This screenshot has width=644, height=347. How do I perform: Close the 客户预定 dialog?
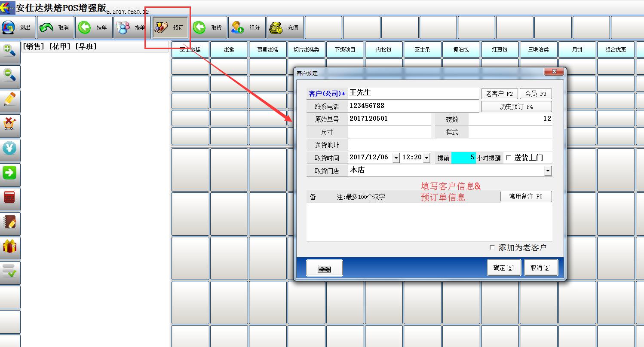pyautogui.click(x=555, y=71)
